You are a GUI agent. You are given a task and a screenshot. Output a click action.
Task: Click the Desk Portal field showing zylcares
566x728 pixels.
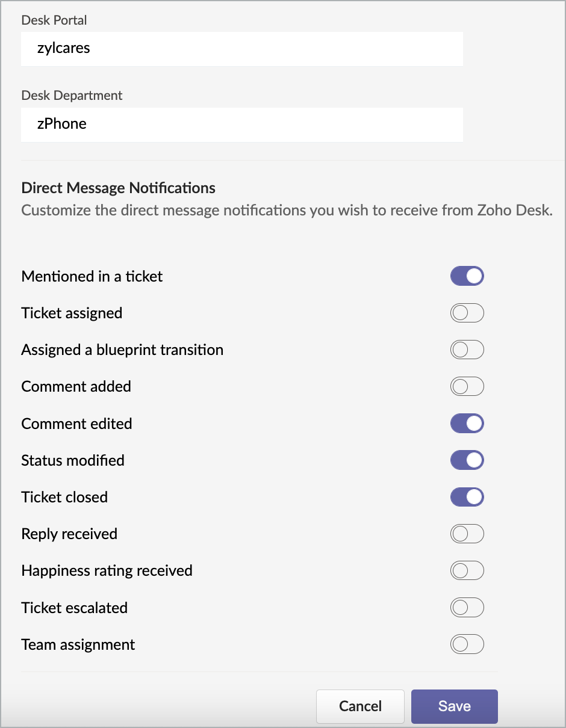(x=241, y=49)
